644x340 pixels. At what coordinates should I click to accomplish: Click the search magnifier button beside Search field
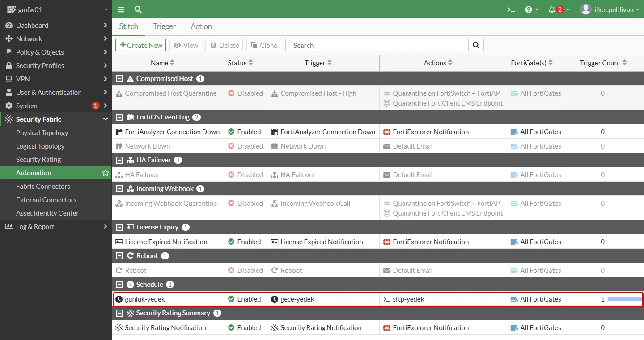(476, 45)
